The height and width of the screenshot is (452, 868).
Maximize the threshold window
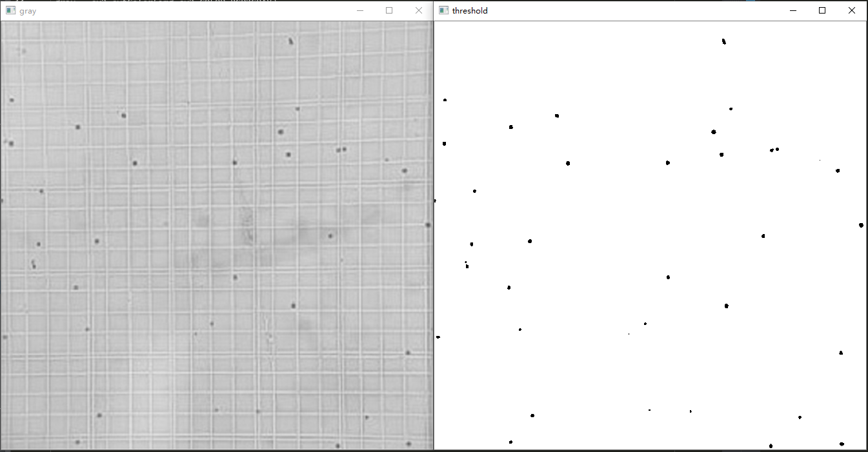(822, 10)
